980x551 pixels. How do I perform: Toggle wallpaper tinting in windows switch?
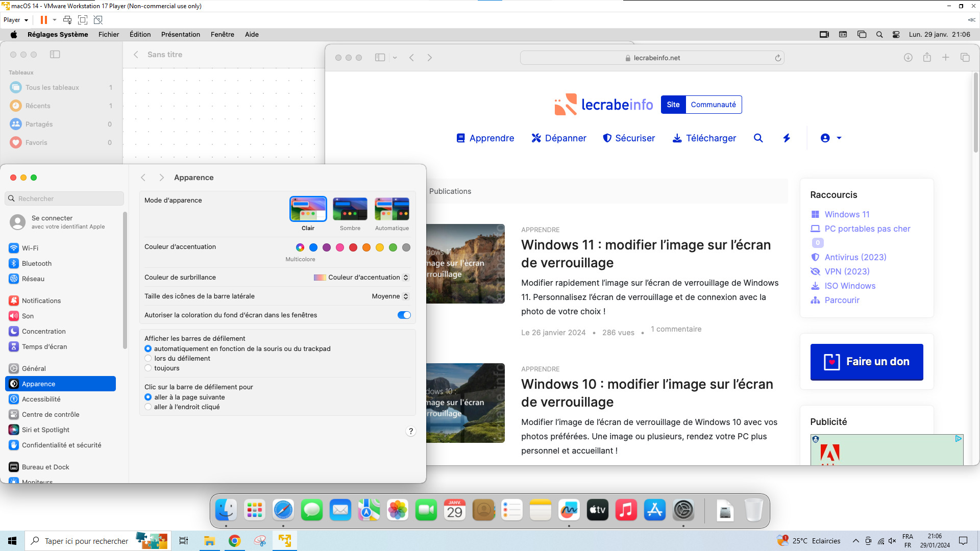coord(404,315)
